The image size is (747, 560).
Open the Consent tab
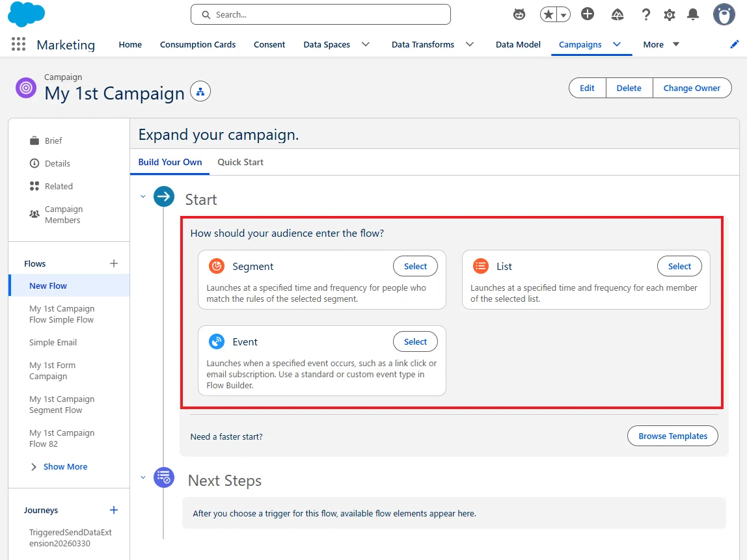point(269,44)
